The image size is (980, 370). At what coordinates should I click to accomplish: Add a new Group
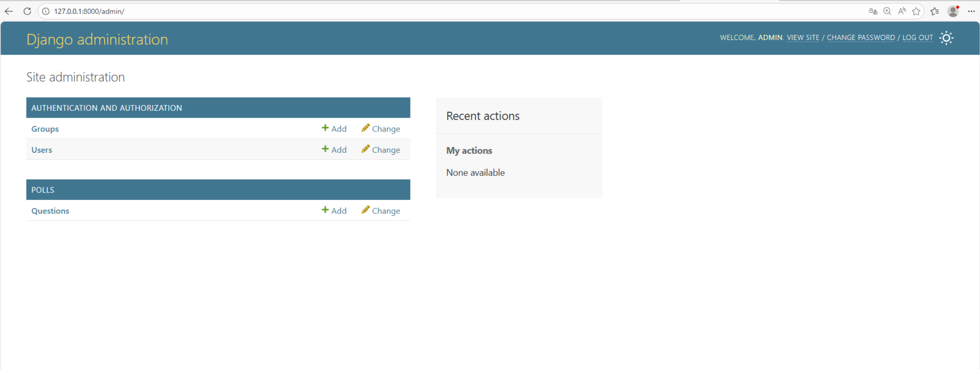[x=334, y=129]
